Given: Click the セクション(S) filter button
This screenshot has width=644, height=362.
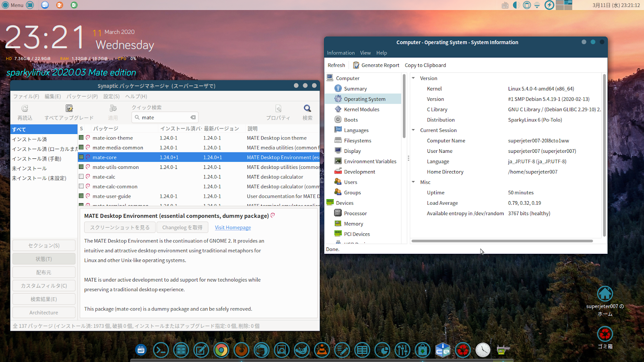Looking at the screenshot, I should point(44,245).
